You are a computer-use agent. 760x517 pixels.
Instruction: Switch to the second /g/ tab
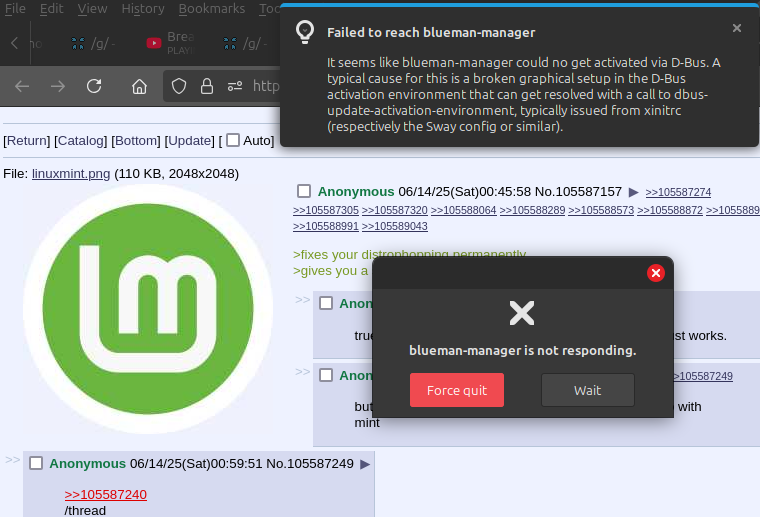[245, 43]
